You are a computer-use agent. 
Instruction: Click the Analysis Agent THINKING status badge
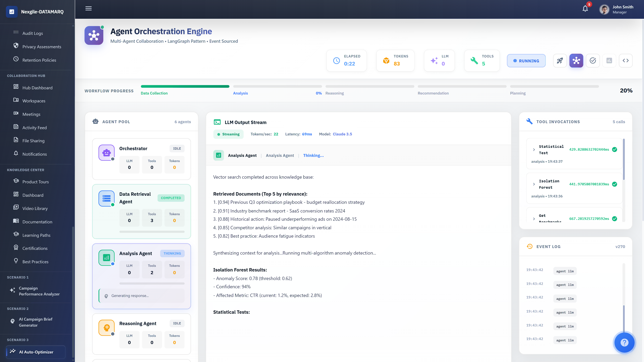(x=172, y=253)
